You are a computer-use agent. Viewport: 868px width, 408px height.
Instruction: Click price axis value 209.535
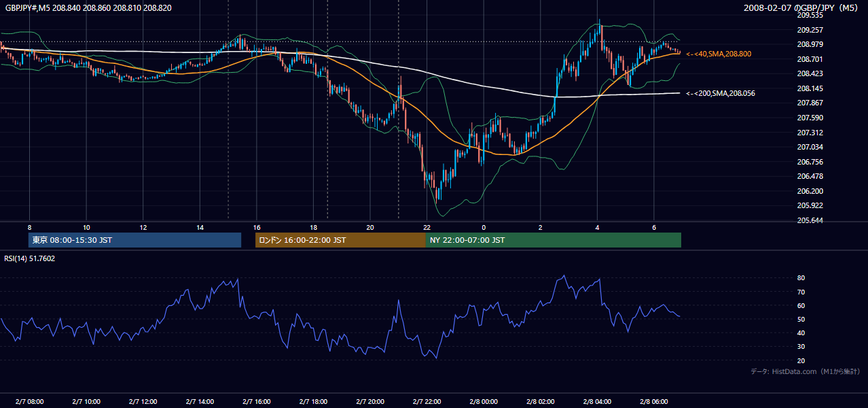[x=810, y=15]
